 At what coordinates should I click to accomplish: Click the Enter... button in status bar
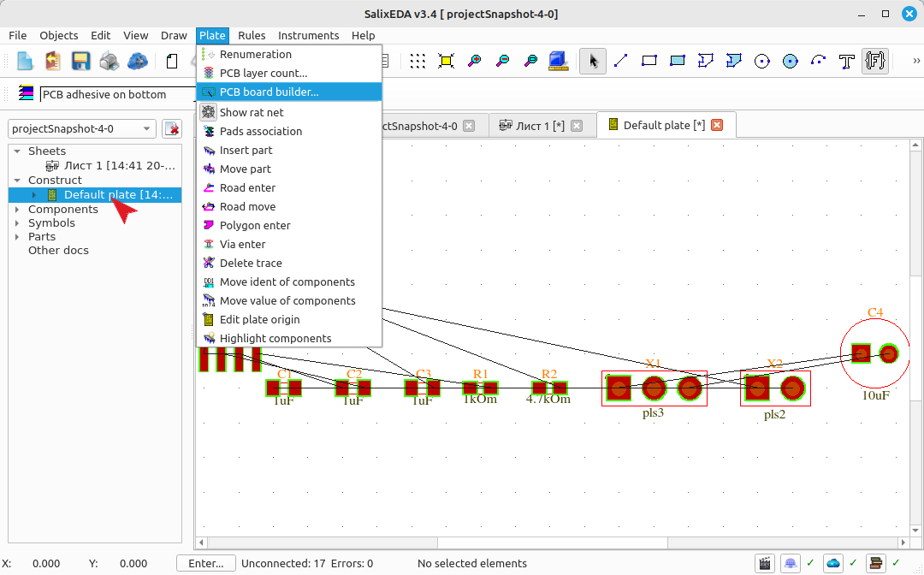pos(206,563)
